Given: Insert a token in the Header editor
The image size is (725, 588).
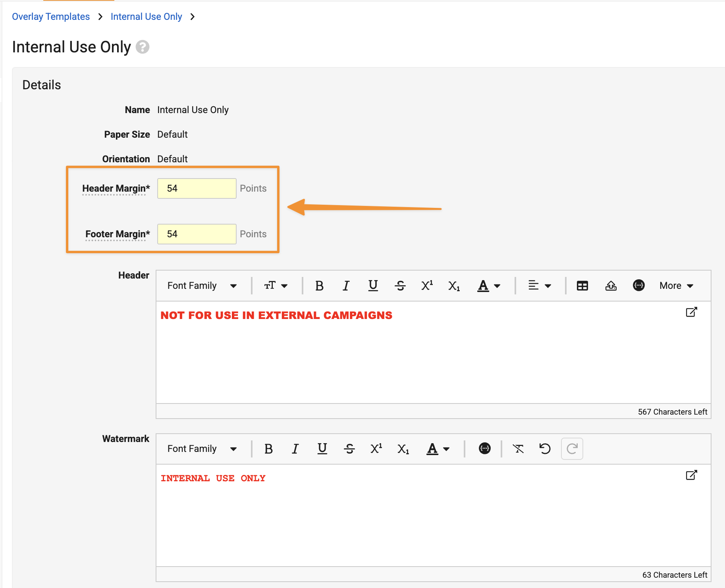Looking at the screenshot, I should point(639,285).
